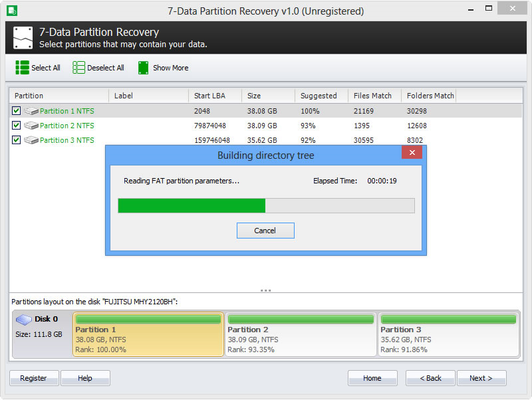Click the Start LBA value 159746048
This screenshot has height=400, width=532.
click(212, 140)
